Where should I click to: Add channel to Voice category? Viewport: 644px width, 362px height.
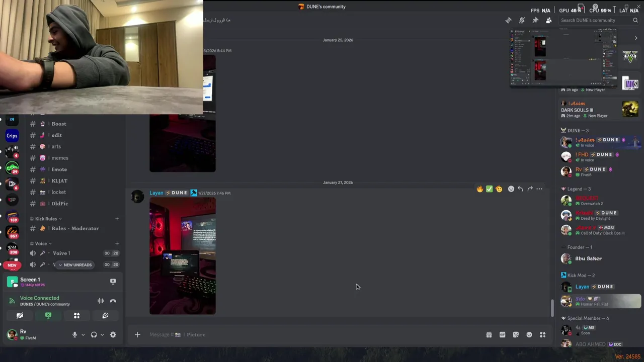click(x=117, y=243)
